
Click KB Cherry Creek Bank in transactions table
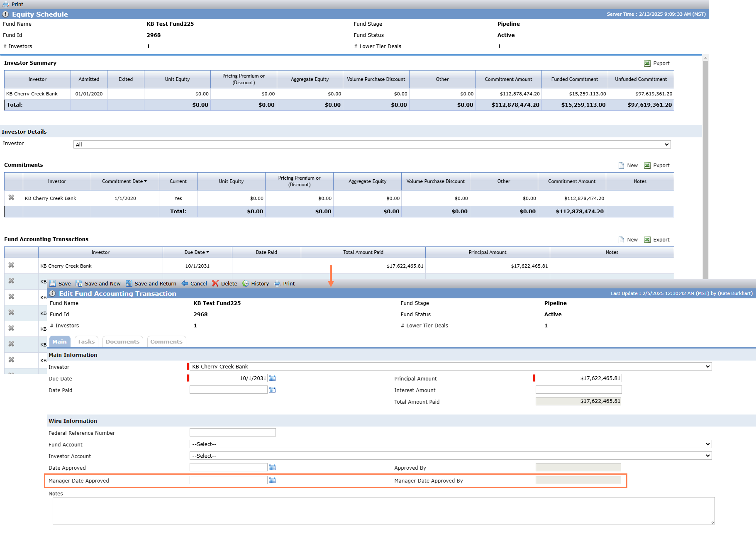(x=66, y=266)
